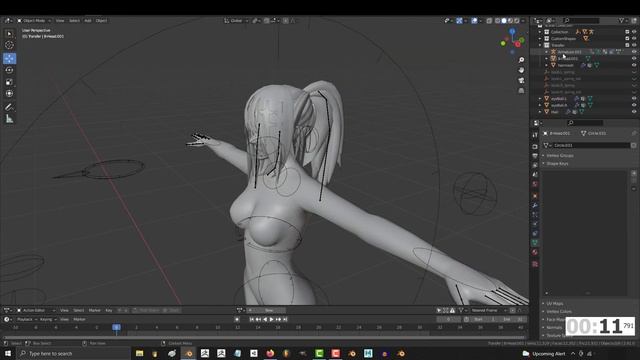The width and height of the screenshot is (640, 360).
Task: Toggle eye icon for Armature.001 row
Action: (x=634, y=52)
